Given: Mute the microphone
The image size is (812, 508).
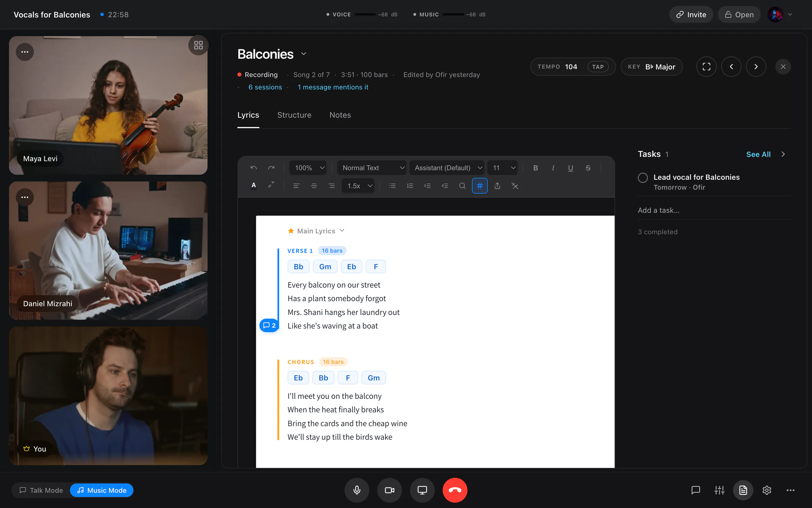Looking at the screenshot, I should [357, 490].
